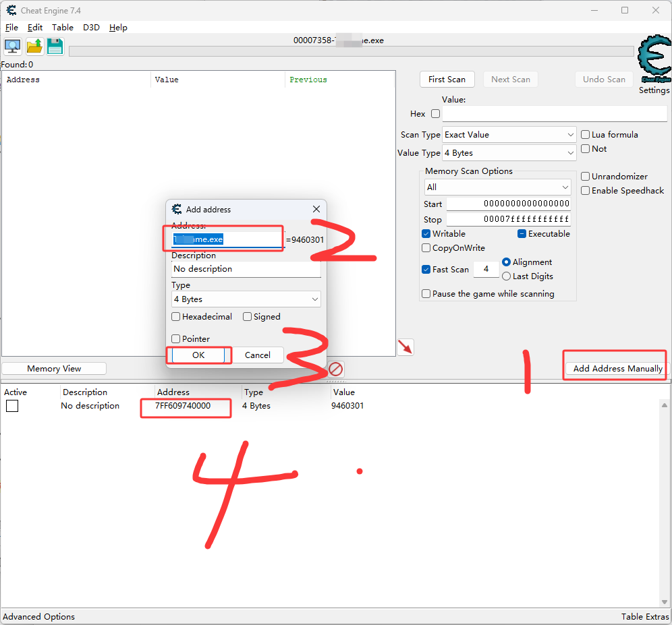Viewport: 672px width, 625px height.
Task: Enable the Unrandomizer checkbox
Action: coord(585,177)
